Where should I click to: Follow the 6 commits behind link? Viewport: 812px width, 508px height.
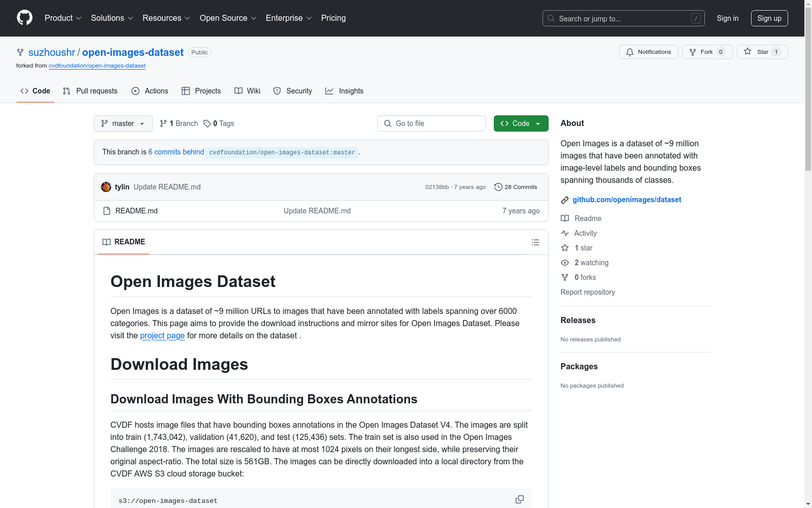(176, 152)
